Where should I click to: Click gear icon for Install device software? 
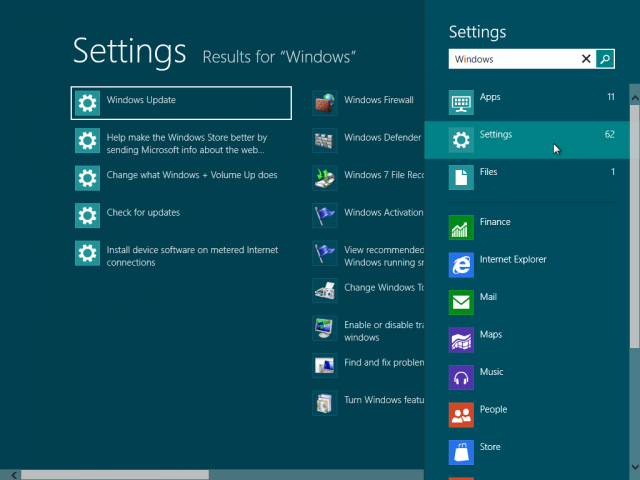pos(87,253)
